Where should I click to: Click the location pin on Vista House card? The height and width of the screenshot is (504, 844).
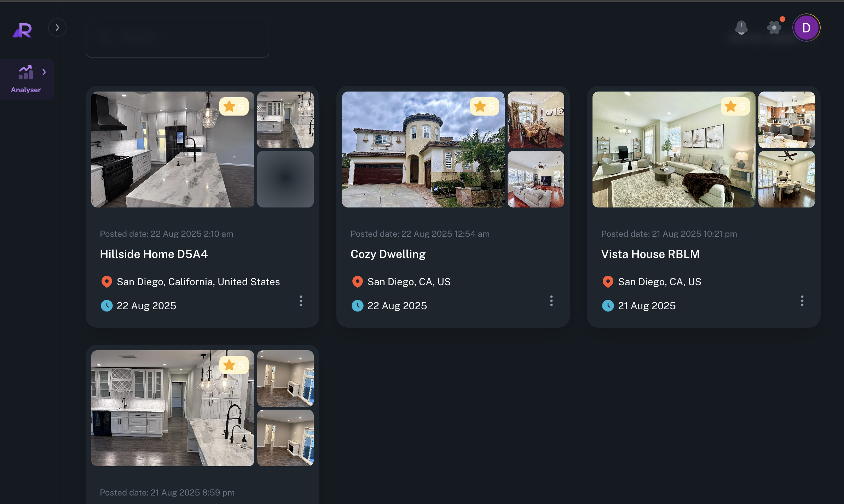608,281
